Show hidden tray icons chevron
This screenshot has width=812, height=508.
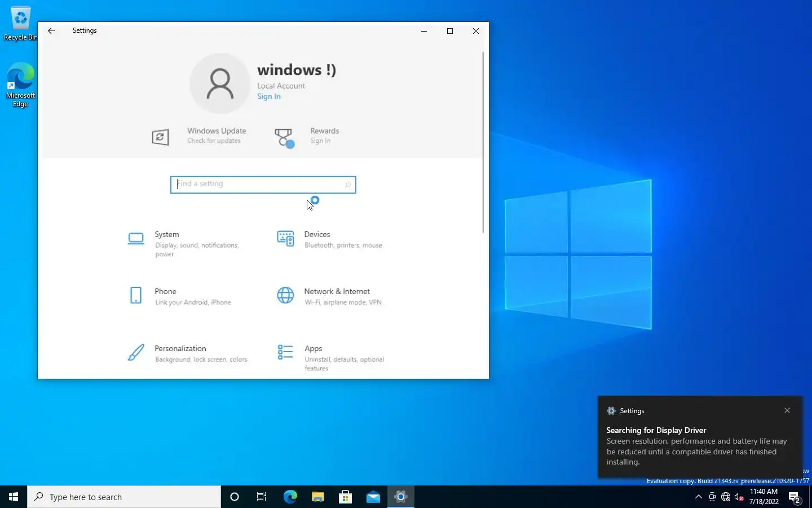(x=699, y=497)
